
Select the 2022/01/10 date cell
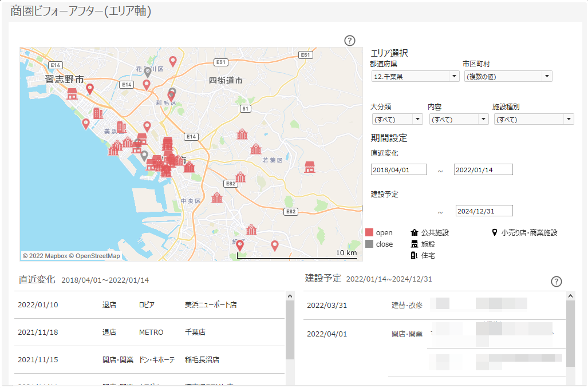[38, 305]
